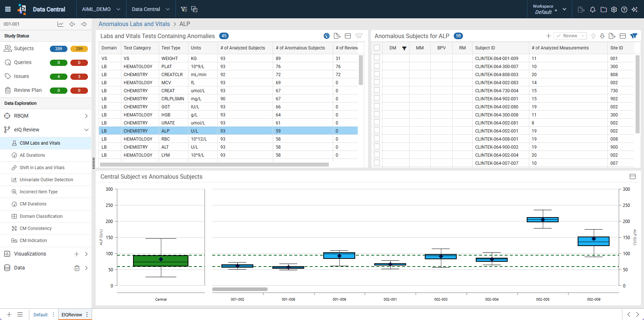Click the help question mark icon
Screen dimensions: 644x320
[x=624, y=10]
